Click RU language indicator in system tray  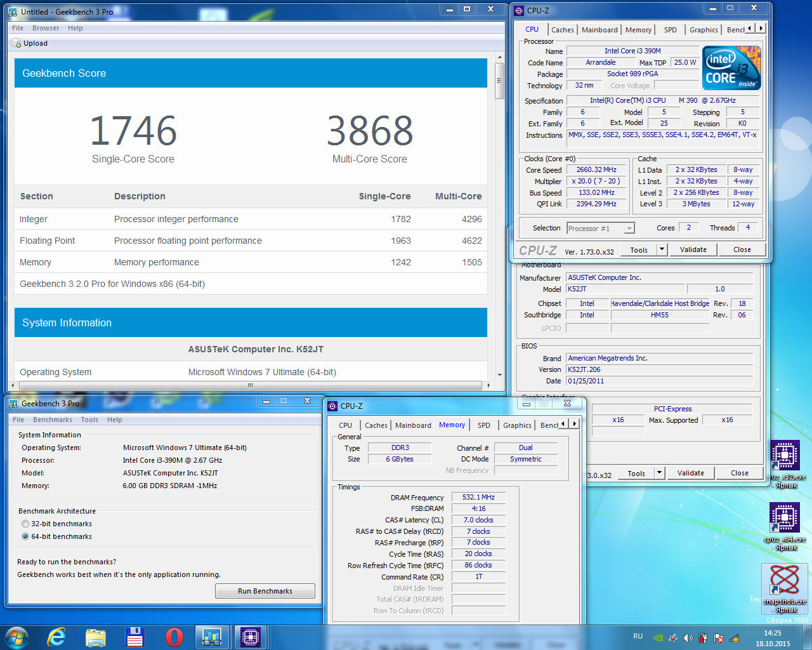click(638, 636)
